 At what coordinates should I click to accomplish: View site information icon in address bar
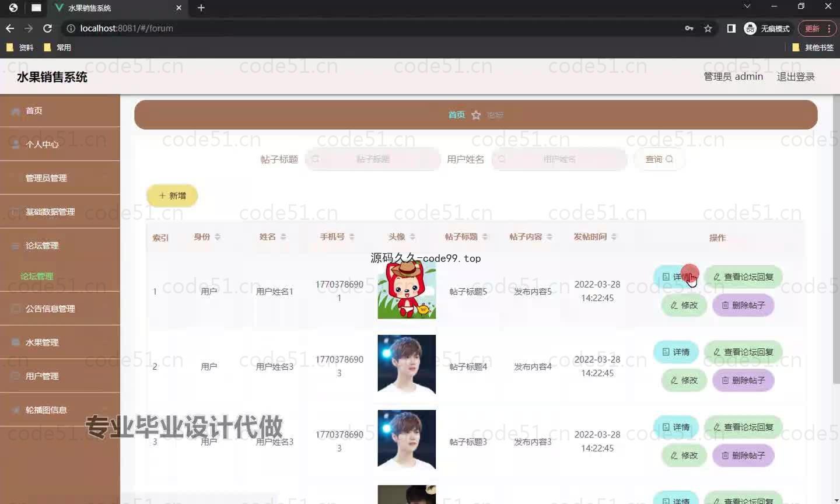coord(71,28)
